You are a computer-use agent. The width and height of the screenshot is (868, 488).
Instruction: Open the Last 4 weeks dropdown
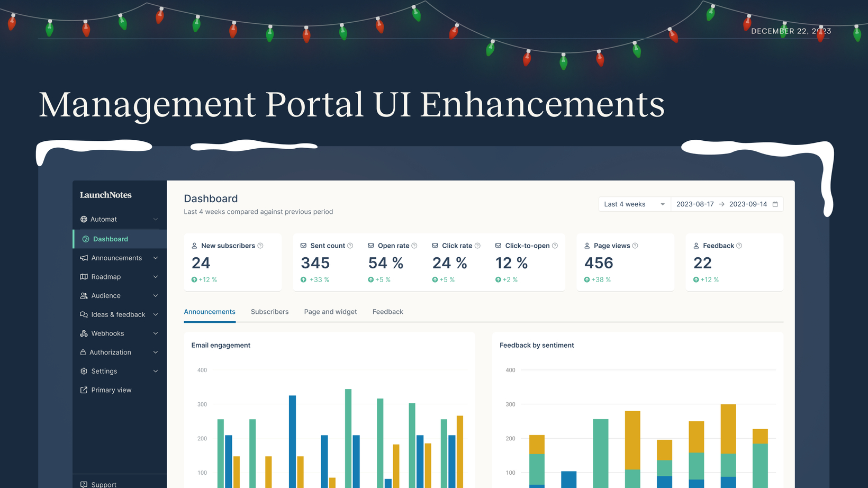(635, 204)
